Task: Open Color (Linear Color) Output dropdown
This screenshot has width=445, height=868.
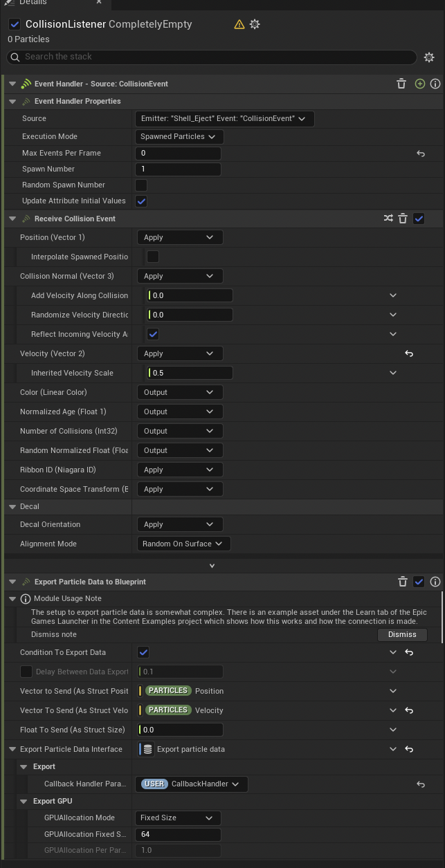Action: (180, 392)
